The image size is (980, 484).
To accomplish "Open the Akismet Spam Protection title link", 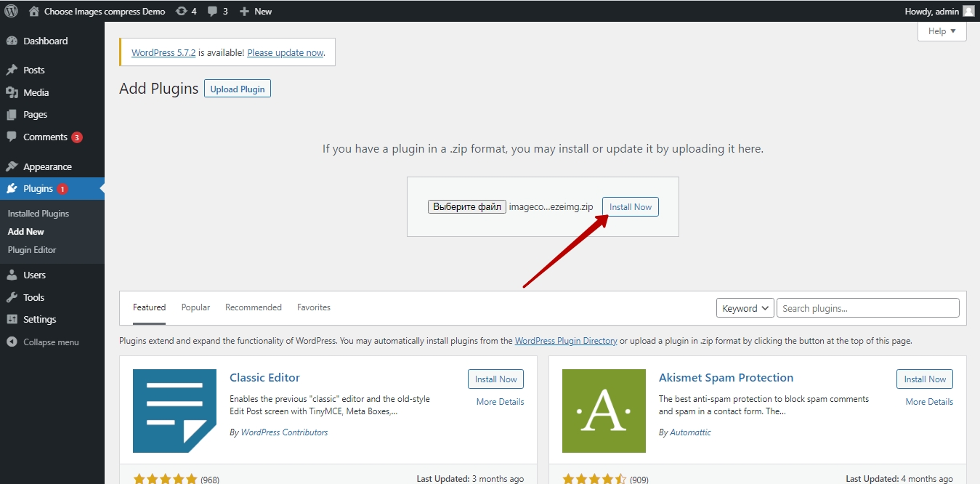I will pyautogui.click(x=726, y=378).
